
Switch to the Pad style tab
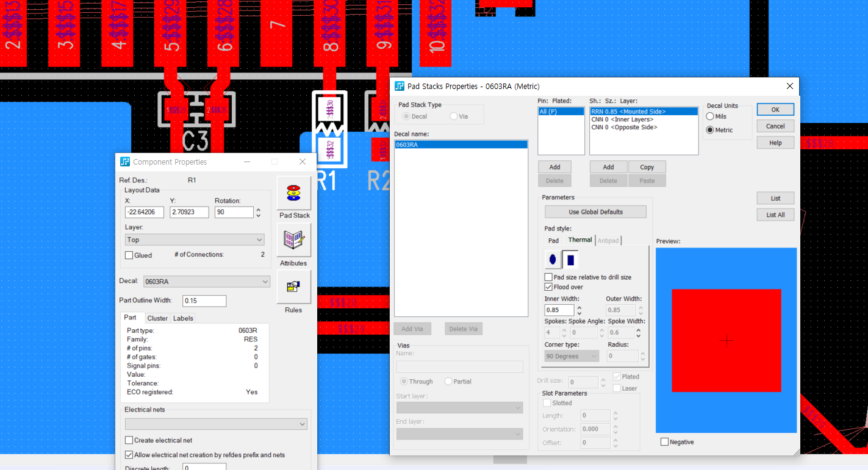(553, 241)
